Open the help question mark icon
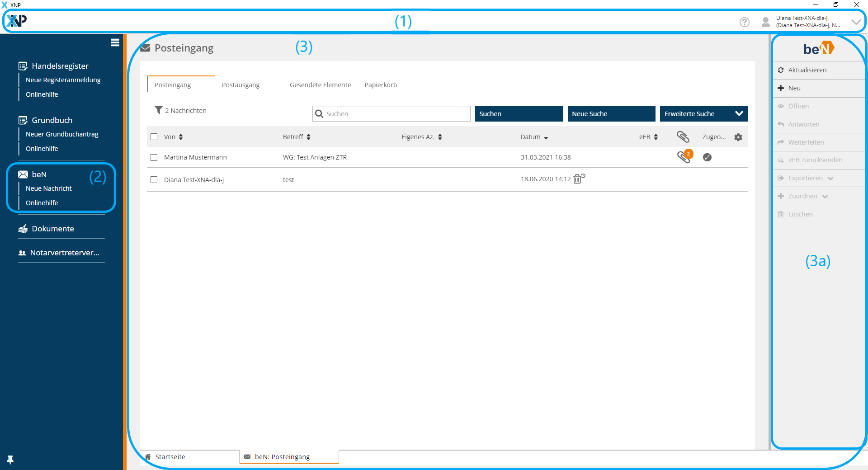The image size is (868, 470). tap(745, 22)
